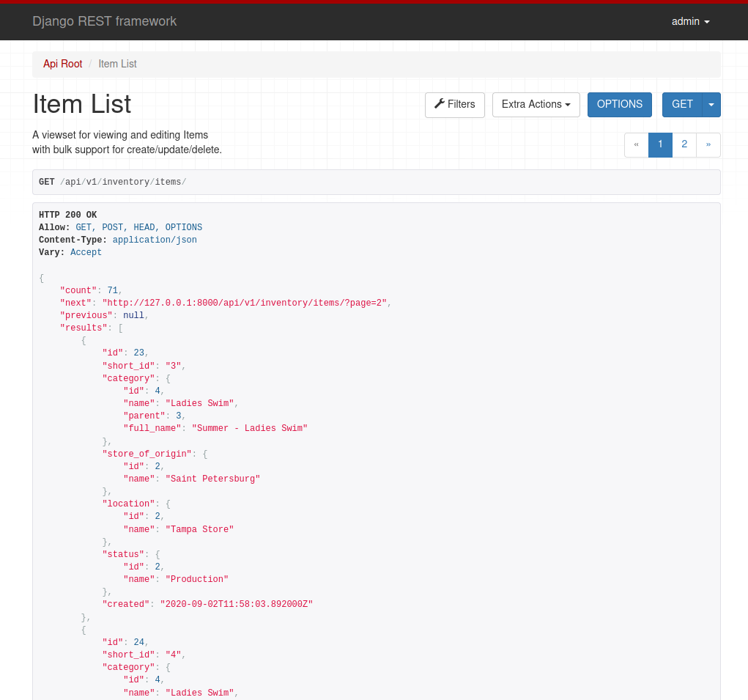This screenshot has width=748, height=700.
Task: Go to next page with » arrow
Action: point(708,144)
